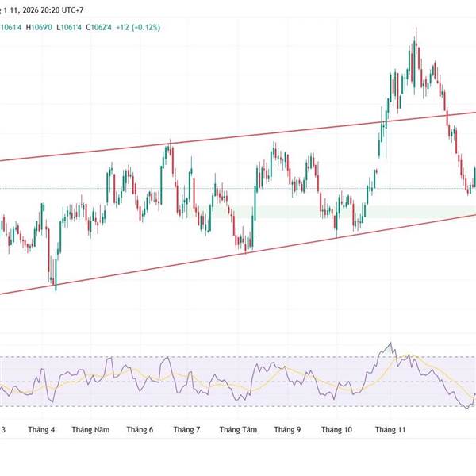Click the Tháng 10 time axis label
The width and height of the screenshot is (476, 476).
(x=336, y=429)
